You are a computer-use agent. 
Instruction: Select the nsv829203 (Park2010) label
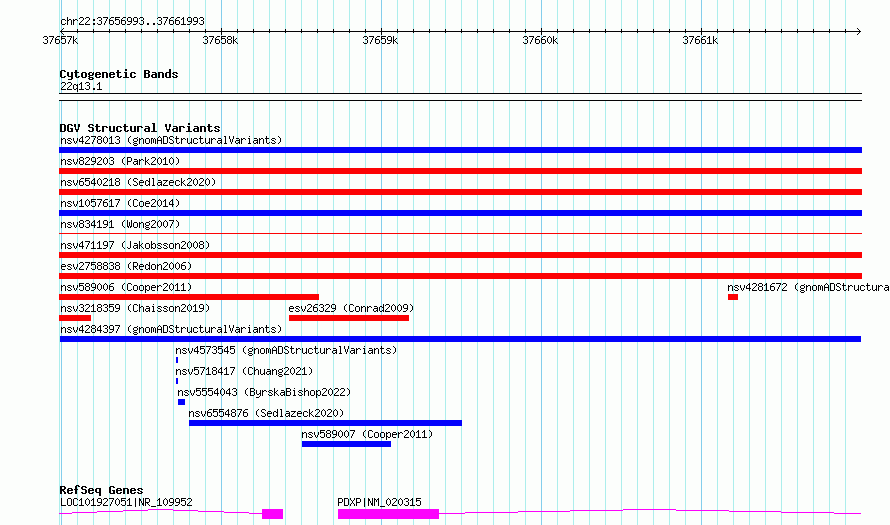tap(120, 161)
